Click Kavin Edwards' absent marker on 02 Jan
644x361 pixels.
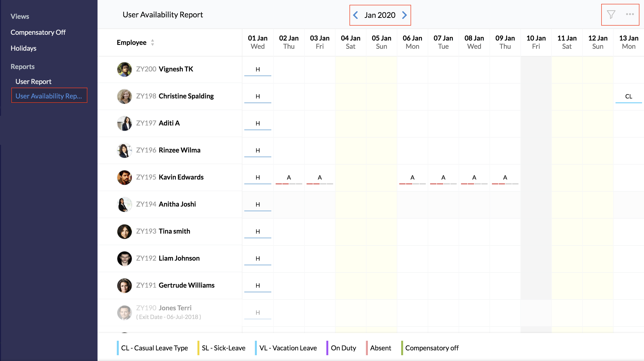(x=288, y=178)
